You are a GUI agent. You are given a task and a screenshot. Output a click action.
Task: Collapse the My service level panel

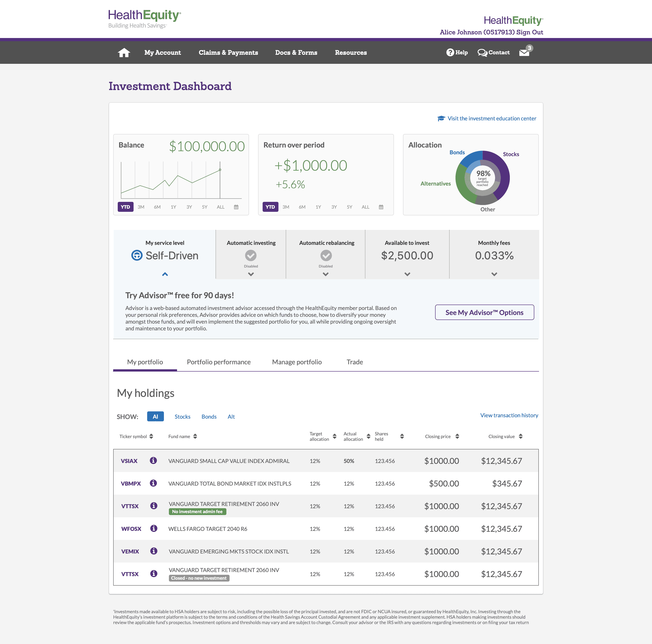pos(165,274)
